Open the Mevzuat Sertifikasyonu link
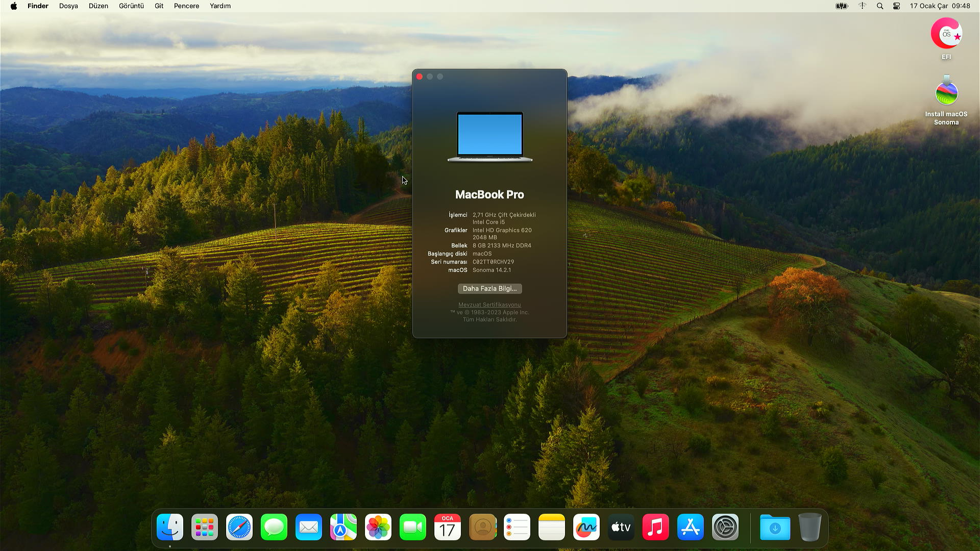 489,305
